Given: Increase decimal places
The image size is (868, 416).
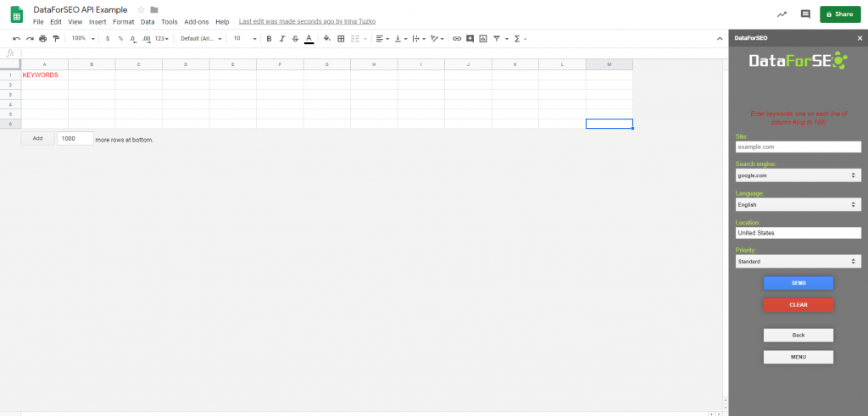Looking at the screenshot, I should 146,39.
